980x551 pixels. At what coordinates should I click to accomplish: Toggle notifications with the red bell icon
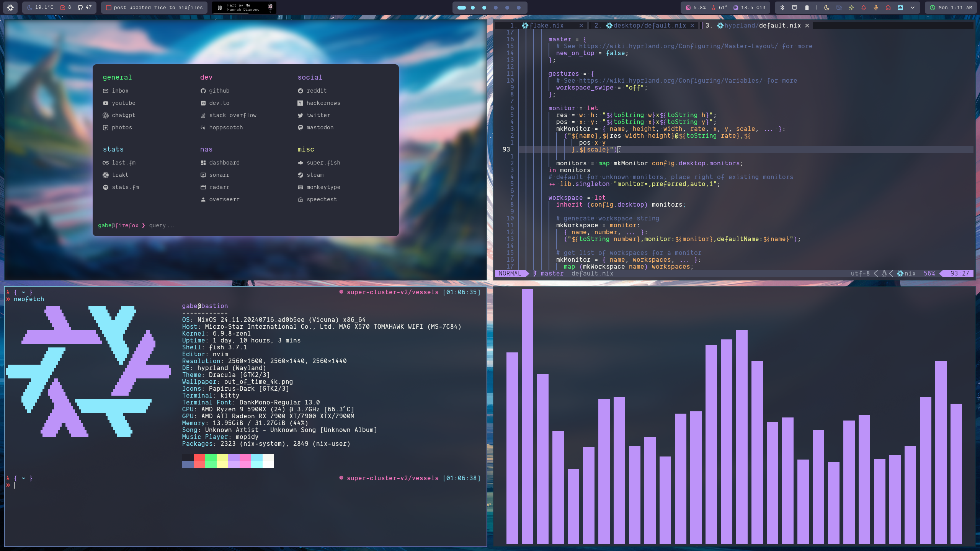[864, 7]
